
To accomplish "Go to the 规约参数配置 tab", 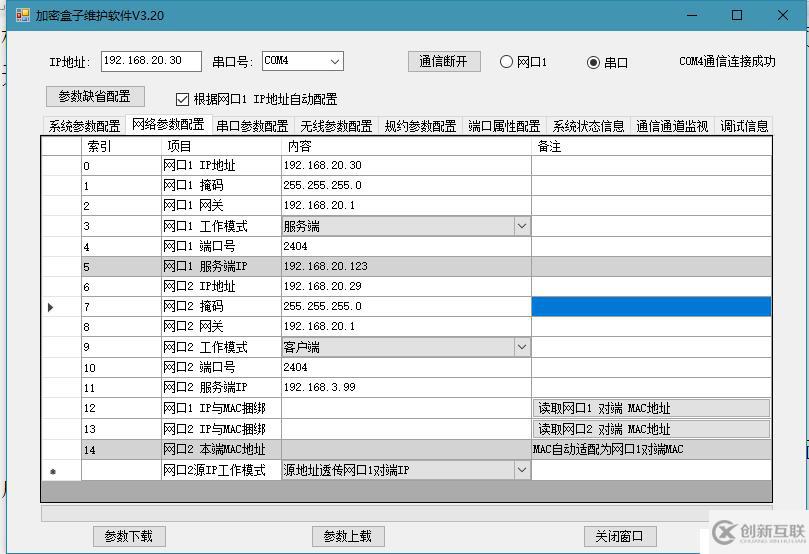I will [420, 126].
